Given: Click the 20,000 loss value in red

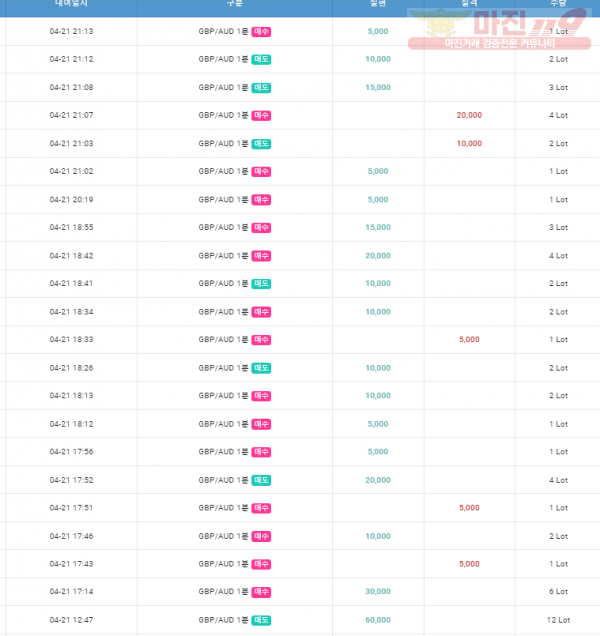Looking at the screenshot, I should point(469,115).
